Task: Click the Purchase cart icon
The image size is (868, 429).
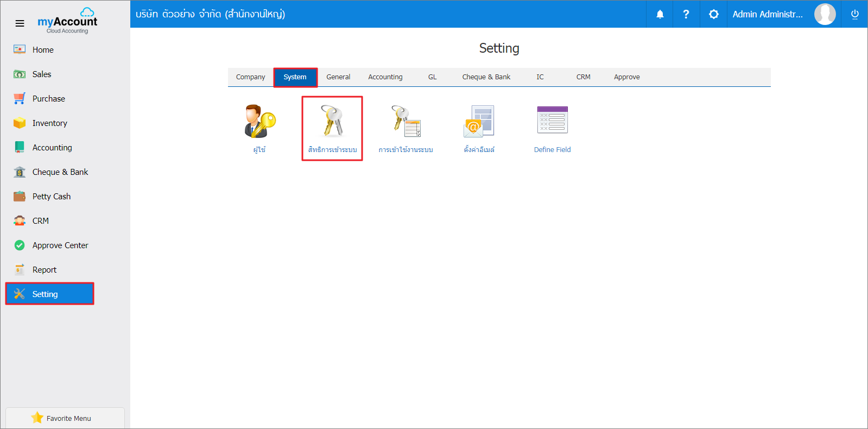Action: (20, 98)
